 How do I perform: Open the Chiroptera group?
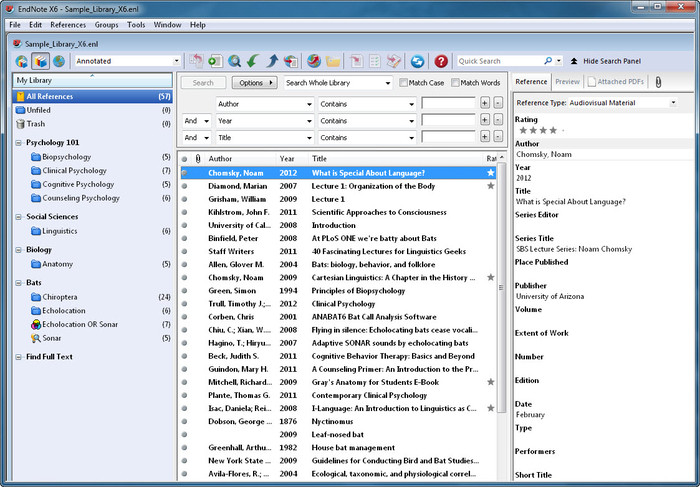(x=59, y=297)
